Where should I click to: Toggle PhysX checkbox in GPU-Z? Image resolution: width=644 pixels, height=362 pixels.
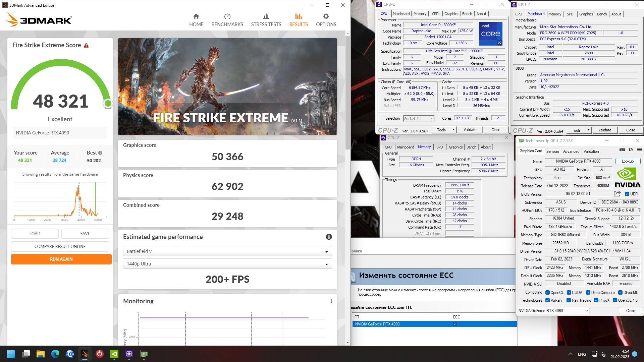[x=596, y=300]
